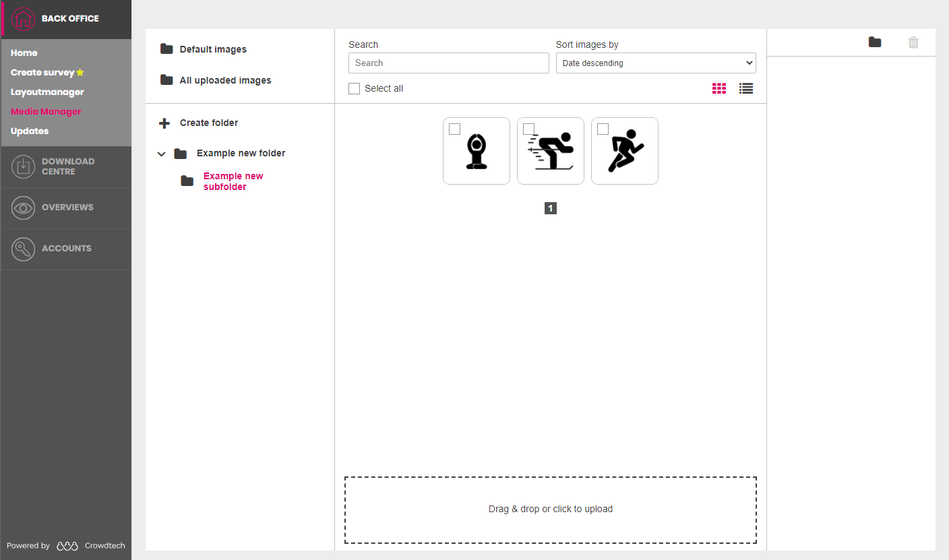The height and width of the screenshot is (560, 949).
Task: Click the move-to-folder icon in right panel
Action: 875,42
